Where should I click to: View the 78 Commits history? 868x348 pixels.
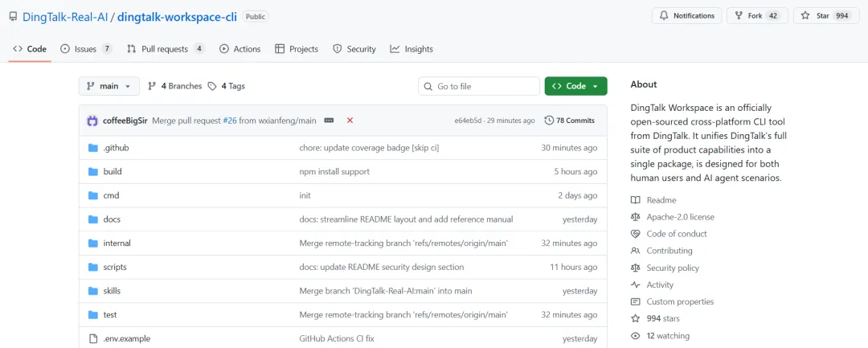(x=570, y=120)
